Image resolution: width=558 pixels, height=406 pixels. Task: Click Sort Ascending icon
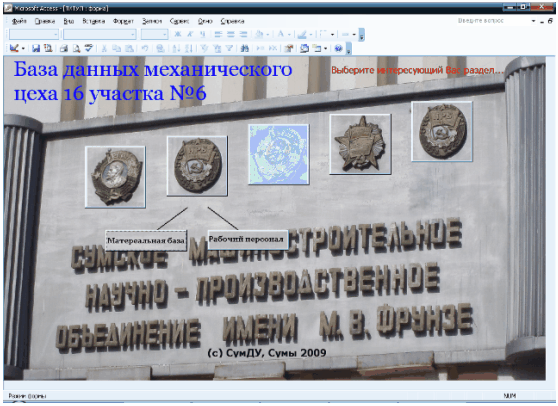coord(176,48)
